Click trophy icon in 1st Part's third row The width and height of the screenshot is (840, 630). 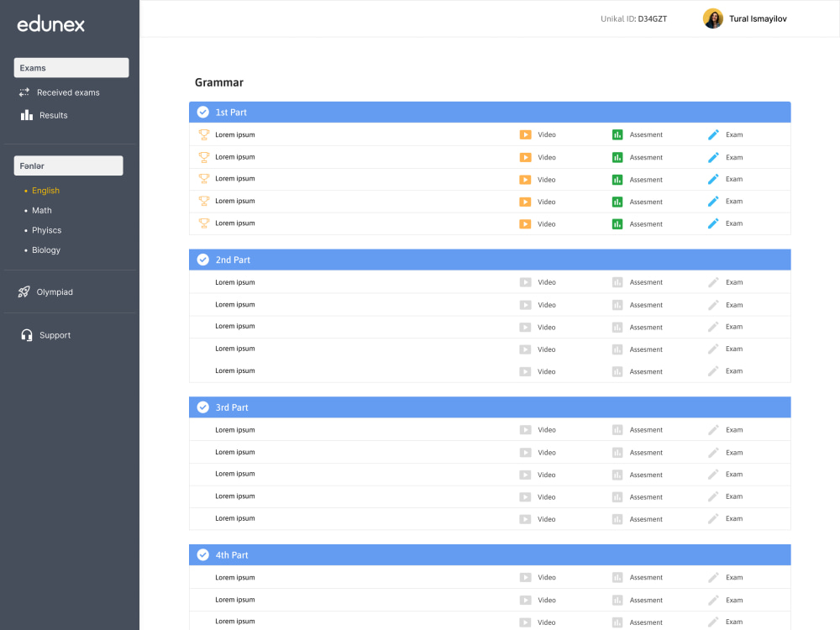tap(204, 179)
